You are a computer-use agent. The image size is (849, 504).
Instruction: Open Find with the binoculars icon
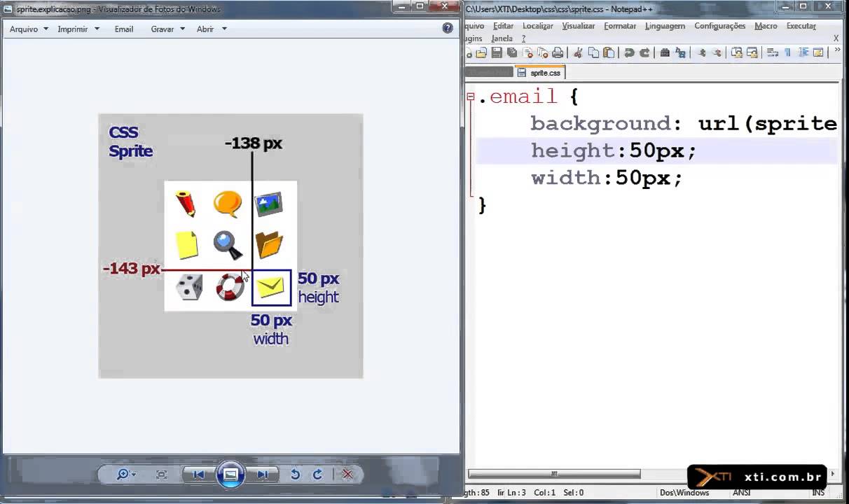tap(665, 52)
